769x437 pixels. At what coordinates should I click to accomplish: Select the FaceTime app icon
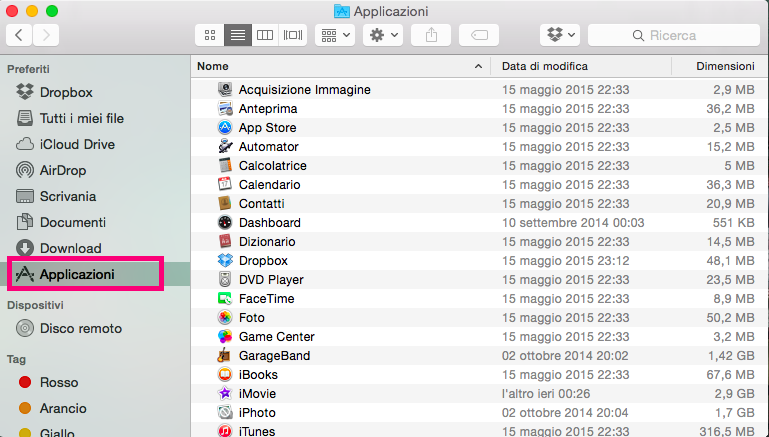click(225, 298)
